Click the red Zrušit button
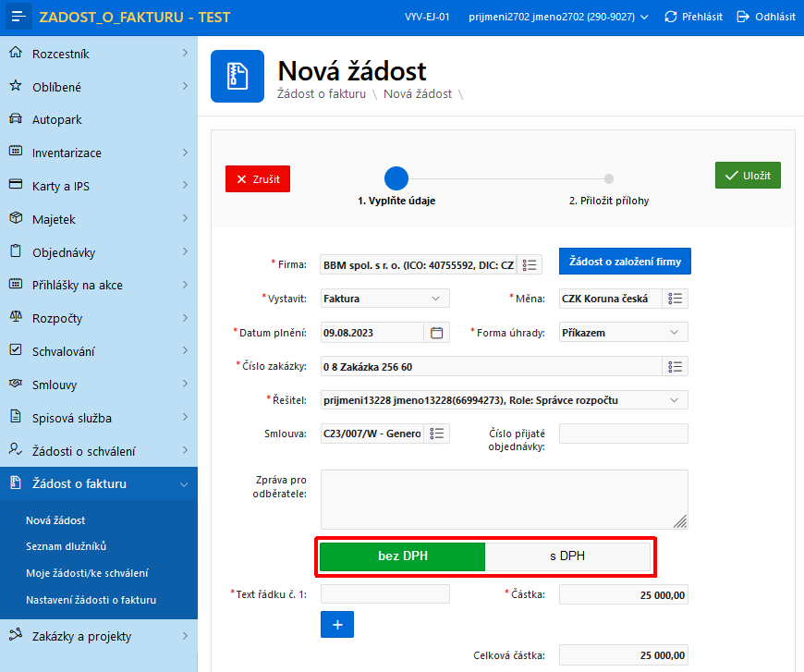Image resolution: width=804 pixels, height=672 pixels. click(258, 179)
